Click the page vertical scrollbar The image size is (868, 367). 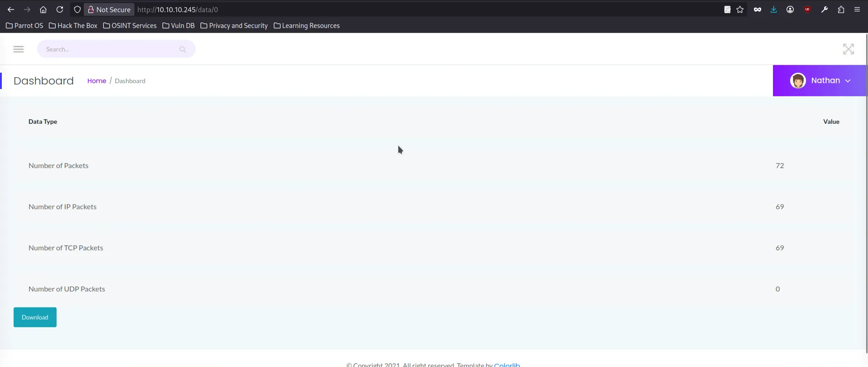coord(866,194)
